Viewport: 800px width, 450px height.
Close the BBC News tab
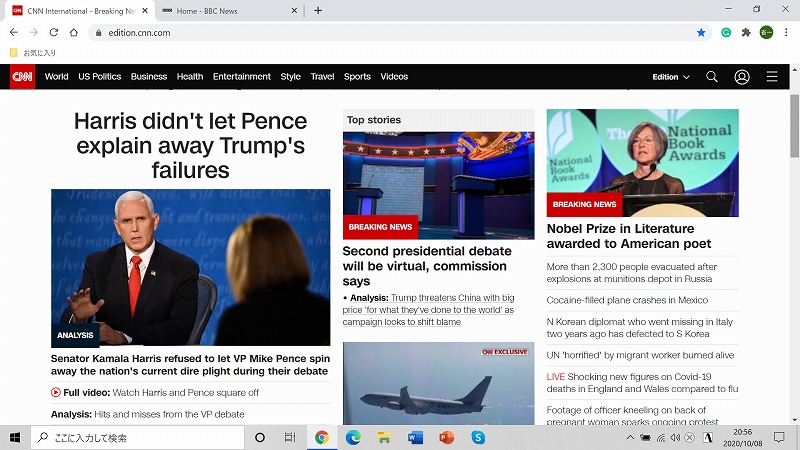click(294, 10)
